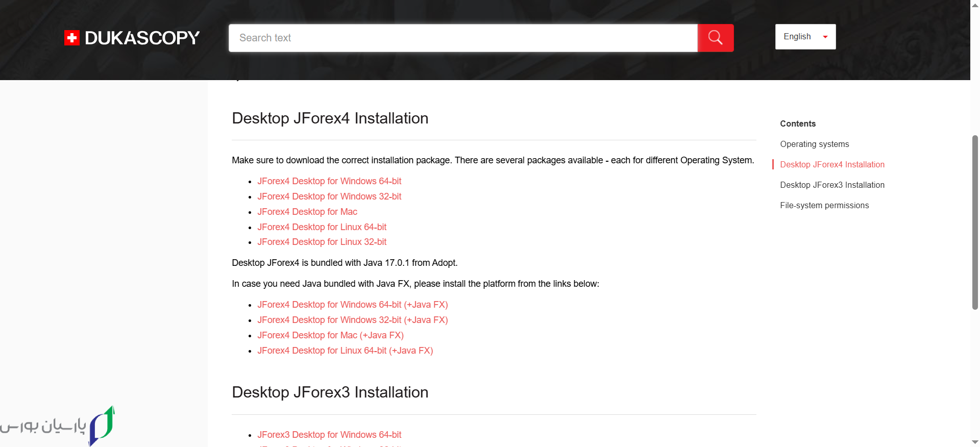Jump to Operating systems in Contents
Image resolution: width=980 pixels, height=447 pixels.
pyautogui.click(x=815, y=144)
